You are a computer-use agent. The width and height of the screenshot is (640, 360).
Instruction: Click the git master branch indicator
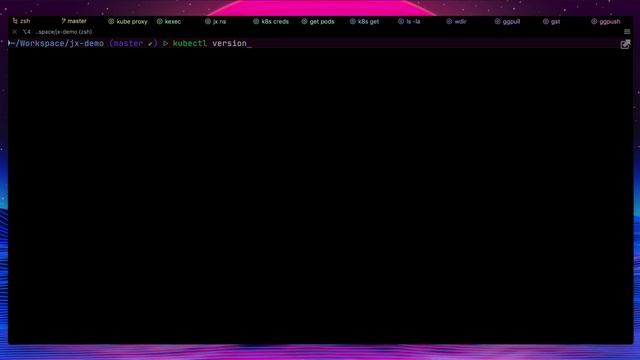(x=74, y=21)
